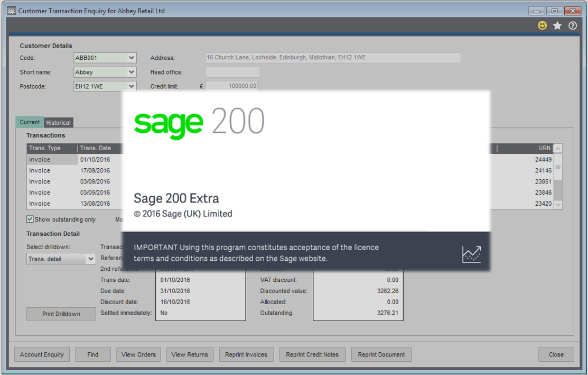The width and height of the screenshot is (588, 375).
Task: Click Discounted value 3262.26
Action: 388,291
